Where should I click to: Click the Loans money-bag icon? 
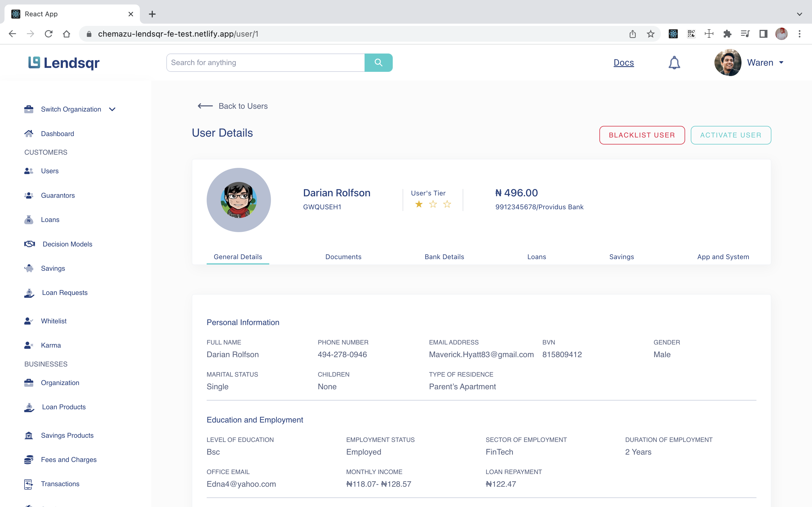click(x=28, y=220)
